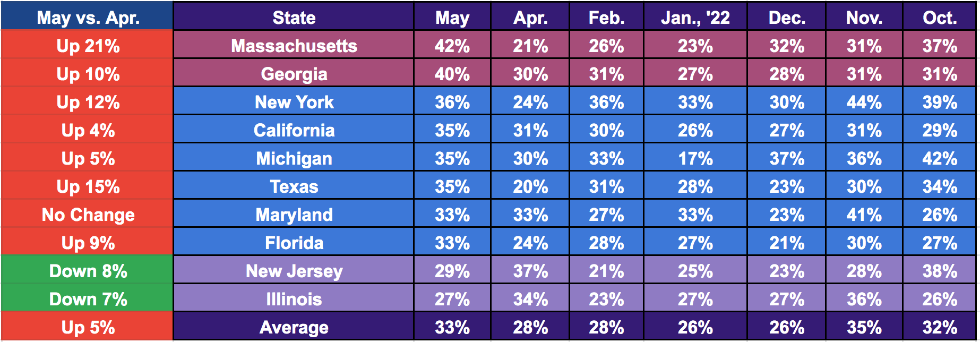Click the "Up 15%" cell for Texas
The height and width of the screenshot is (342, 980).
tap(88, 186)
